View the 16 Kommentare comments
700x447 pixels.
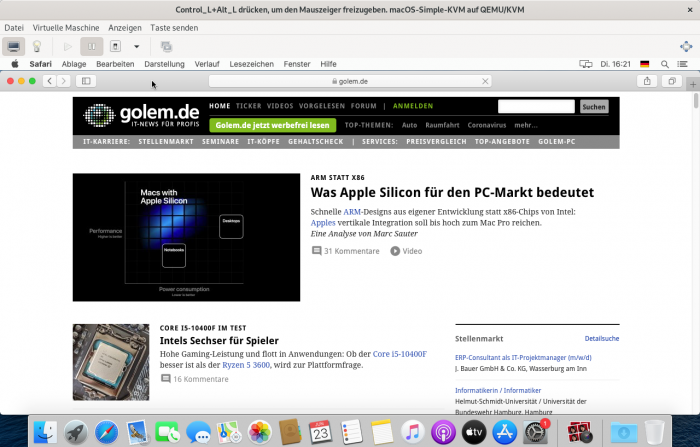(195, 379)
